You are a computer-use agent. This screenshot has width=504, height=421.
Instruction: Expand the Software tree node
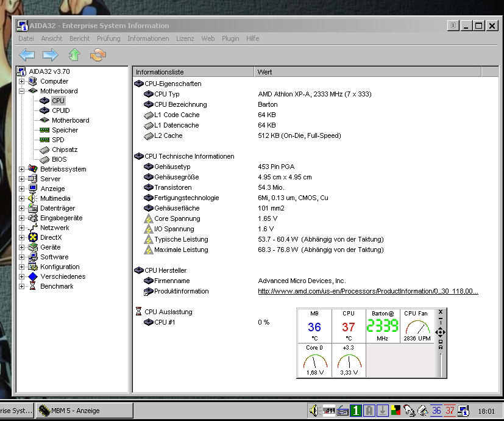point(21,257)
